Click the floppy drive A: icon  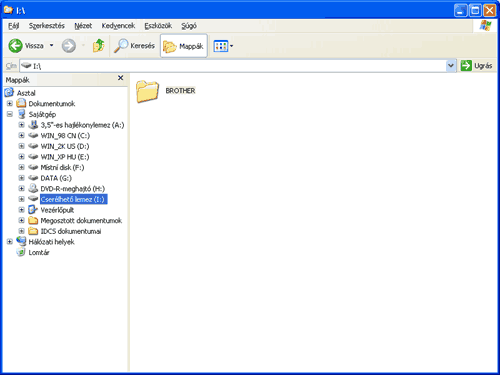pyautogui.click(x=33, y=125)
